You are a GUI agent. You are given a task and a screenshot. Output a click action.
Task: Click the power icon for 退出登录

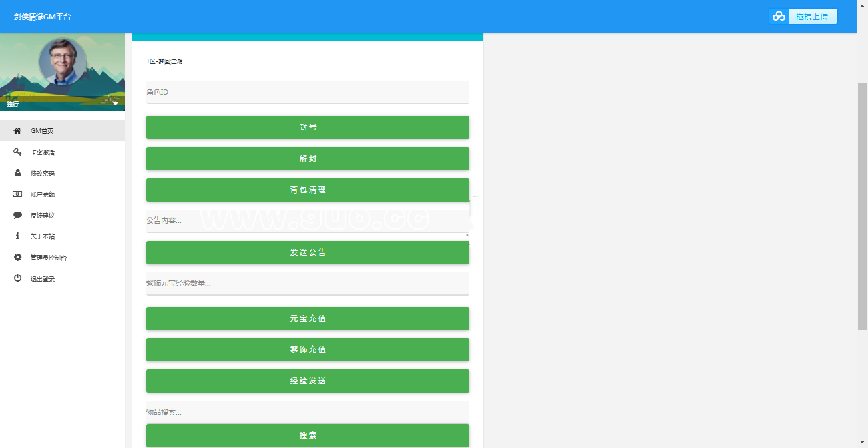tap(17, 278)
